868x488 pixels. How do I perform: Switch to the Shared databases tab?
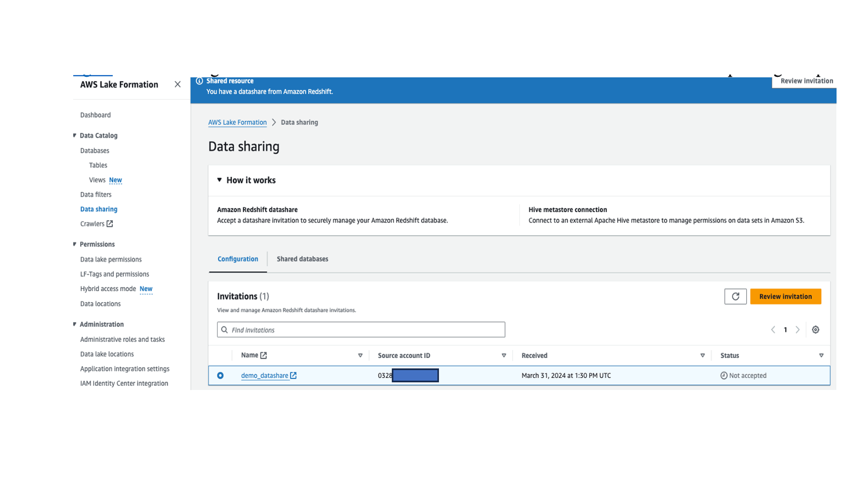(302, 259)
